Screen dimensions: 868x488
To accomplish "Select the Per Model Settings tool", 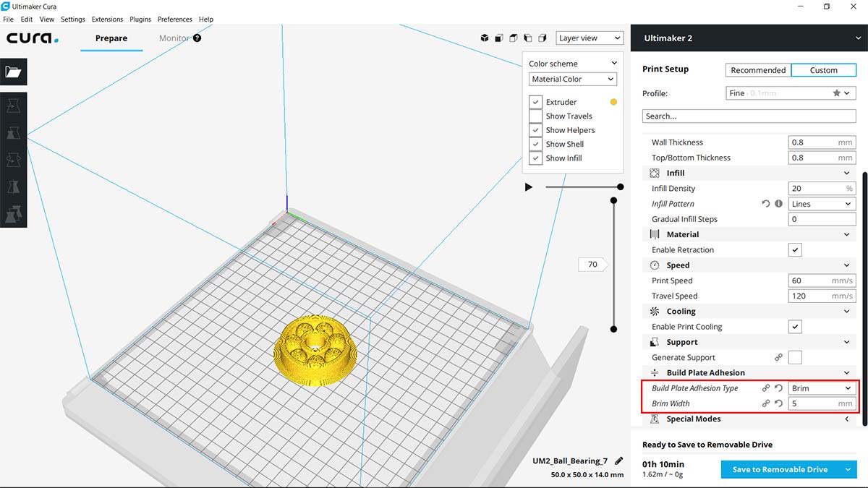I will (14, 214).
